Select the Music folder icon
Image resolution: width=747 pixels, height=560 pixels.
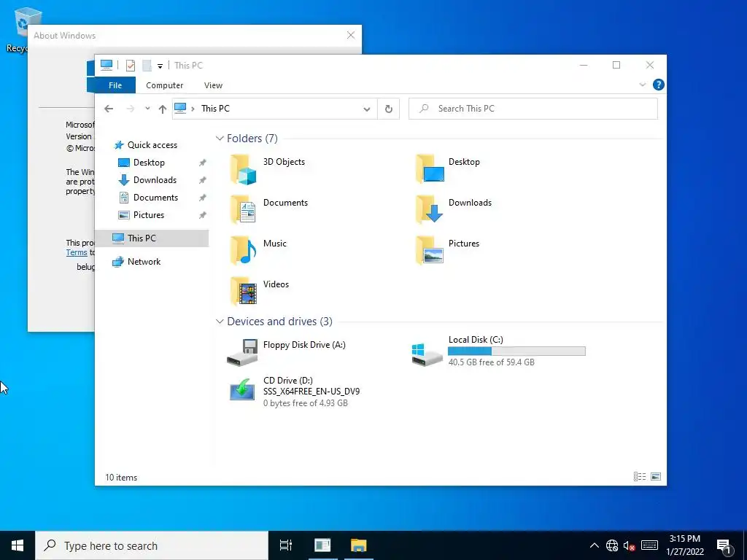tap(244, 251)
